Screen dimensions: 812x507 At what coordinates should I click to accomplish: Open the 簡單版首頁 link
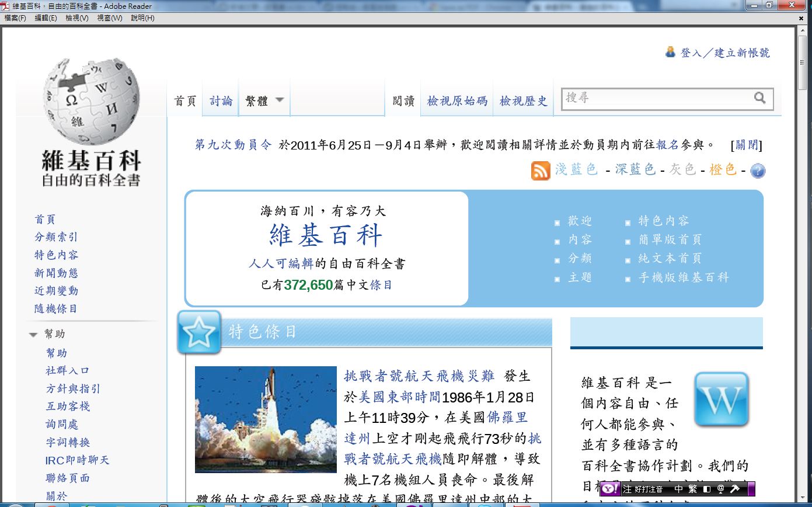[670, 239]
